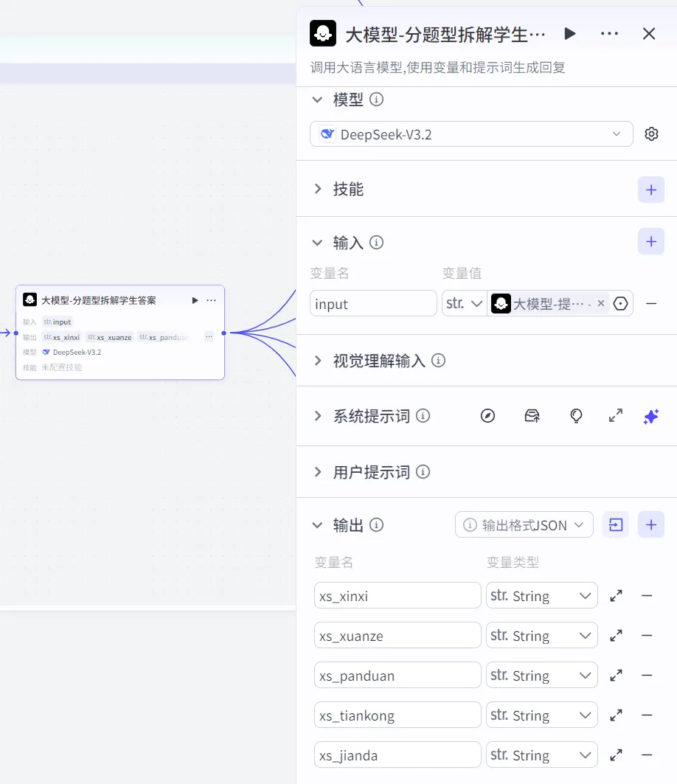
Task: Click the panel title 大模型-分题型拆解学生…
Action: [445, 34]
